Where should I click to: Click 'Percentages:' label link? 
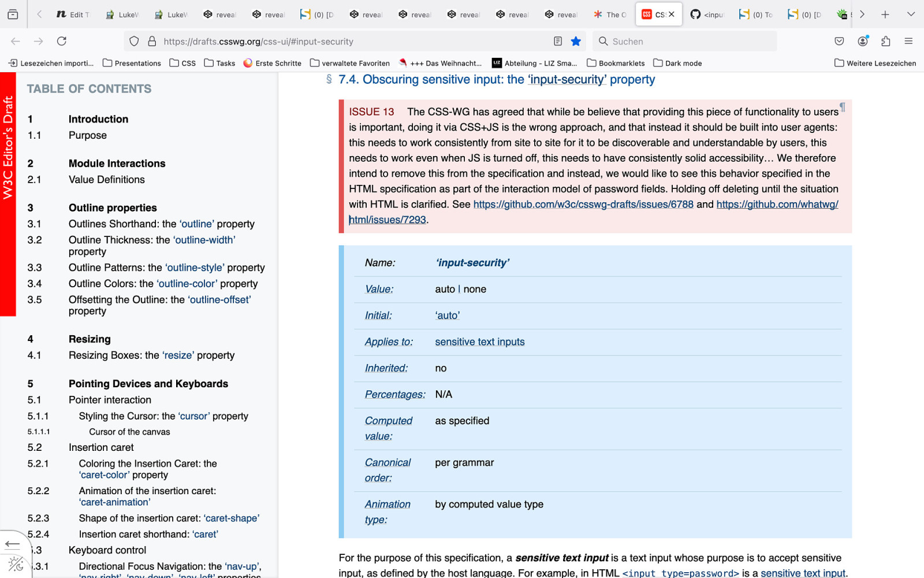pos(395,394)
